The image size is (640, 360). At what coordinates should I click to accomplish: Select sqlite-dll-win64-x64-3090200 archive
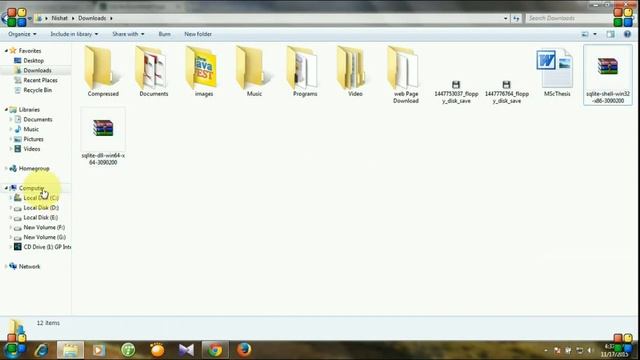(x=103, y=137)
